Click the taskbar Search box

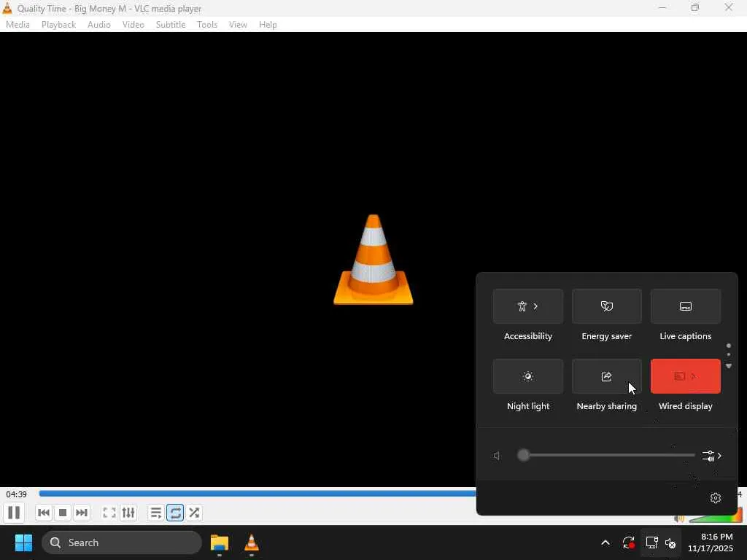122,542
